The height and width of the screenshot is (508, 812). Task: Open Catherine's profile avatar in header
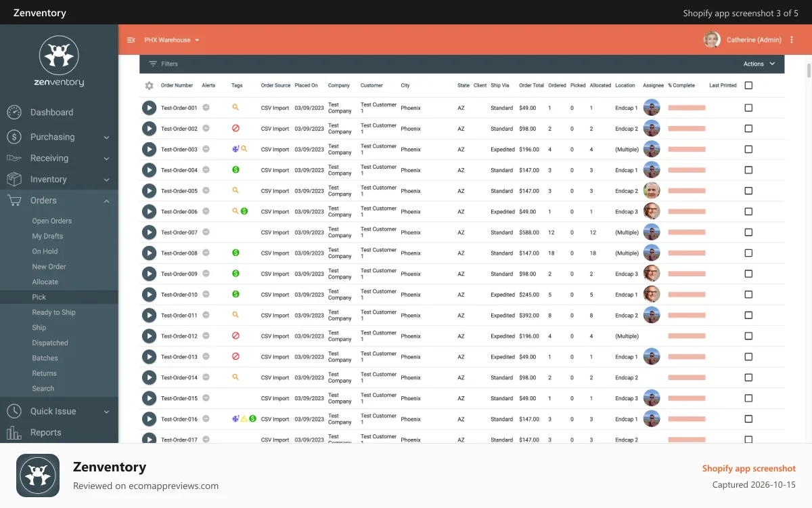click(712, 40)
